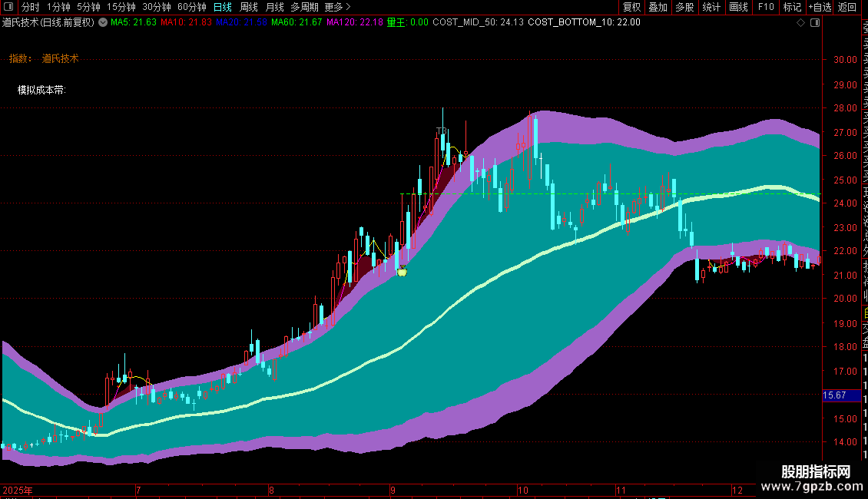868x499 pixels.
Task: Click the MA60: 21.67 indicator label
Action: (297, 22)
